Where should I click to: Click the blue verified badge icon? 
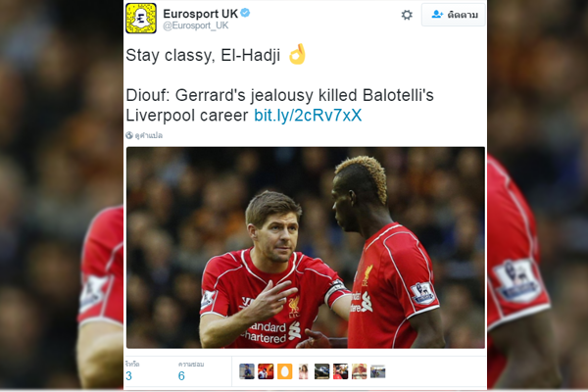pyautogui.click(x=245, y=13)
